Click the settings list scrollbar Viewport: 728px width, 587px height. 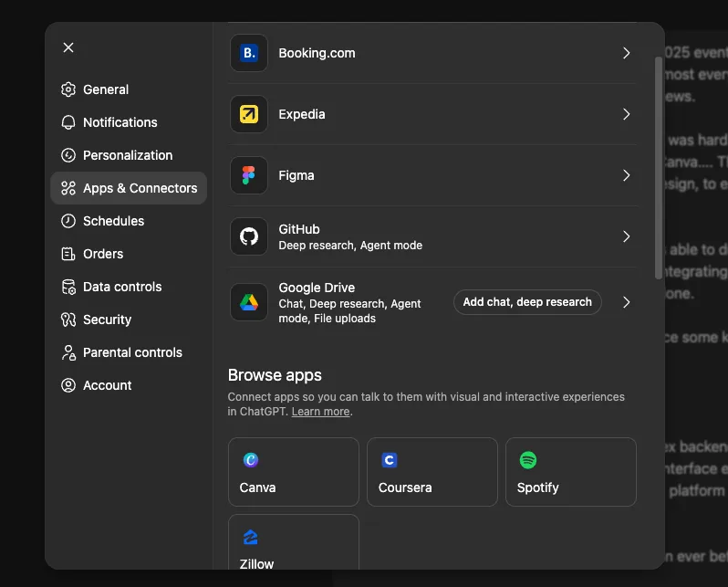pos(658,168)
